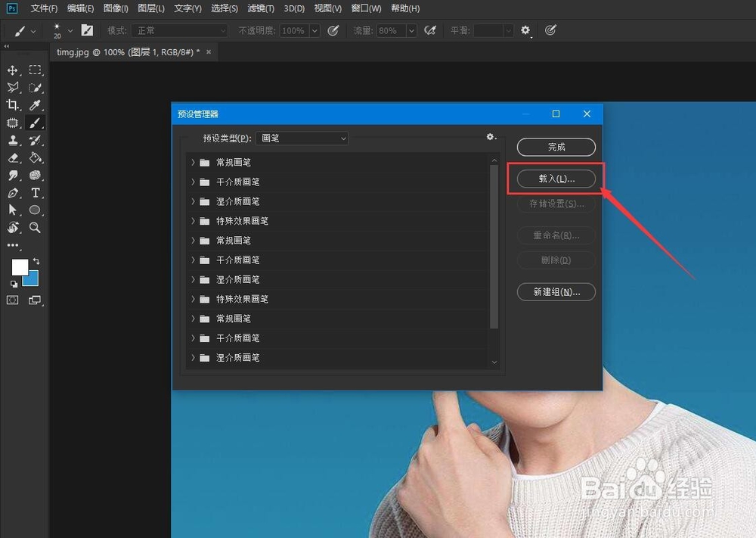This screenshot has width=756, height=538.
Task: Expand the first 湿介质画笔 folder chevron
Action: pos(193,201)
